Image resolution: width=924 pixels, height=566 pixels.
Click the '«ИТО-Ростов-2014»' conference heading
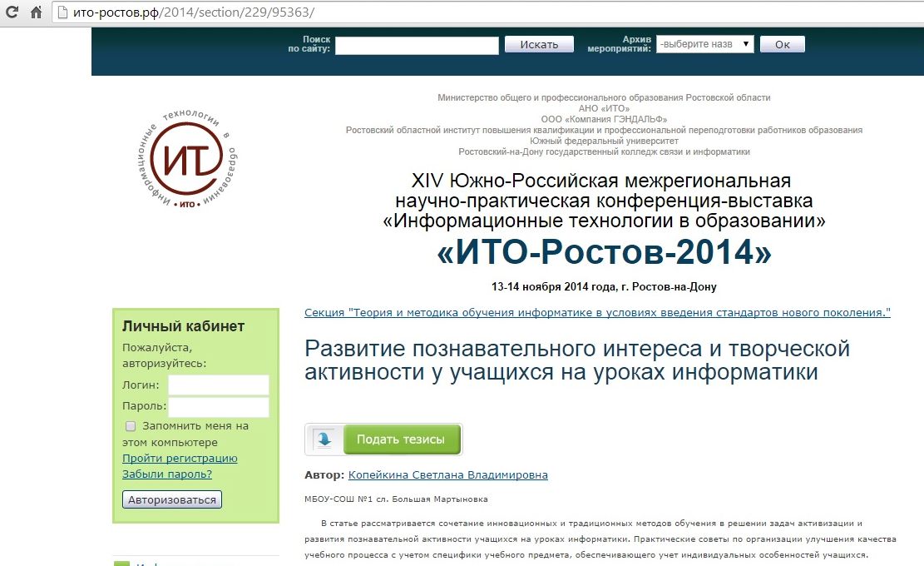[604, 251]
